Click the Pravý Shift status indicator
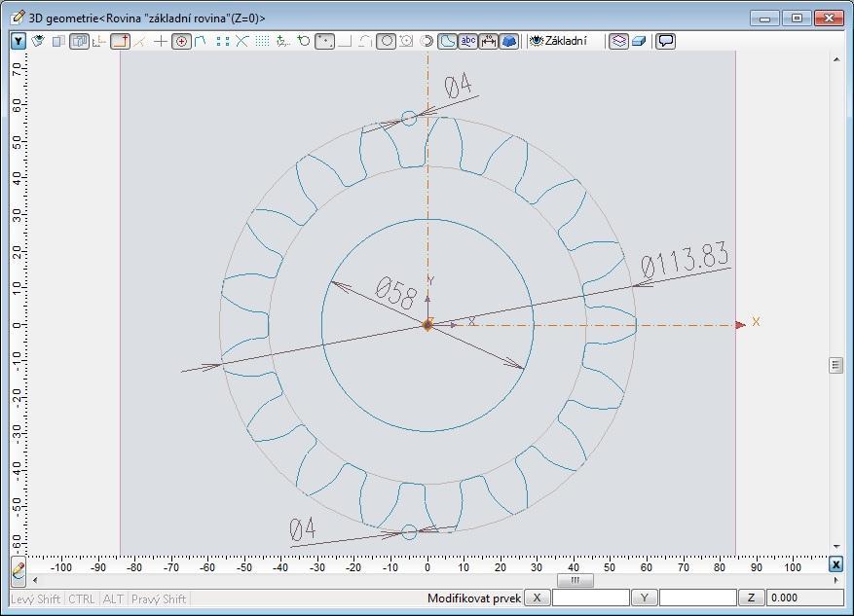 159,599
